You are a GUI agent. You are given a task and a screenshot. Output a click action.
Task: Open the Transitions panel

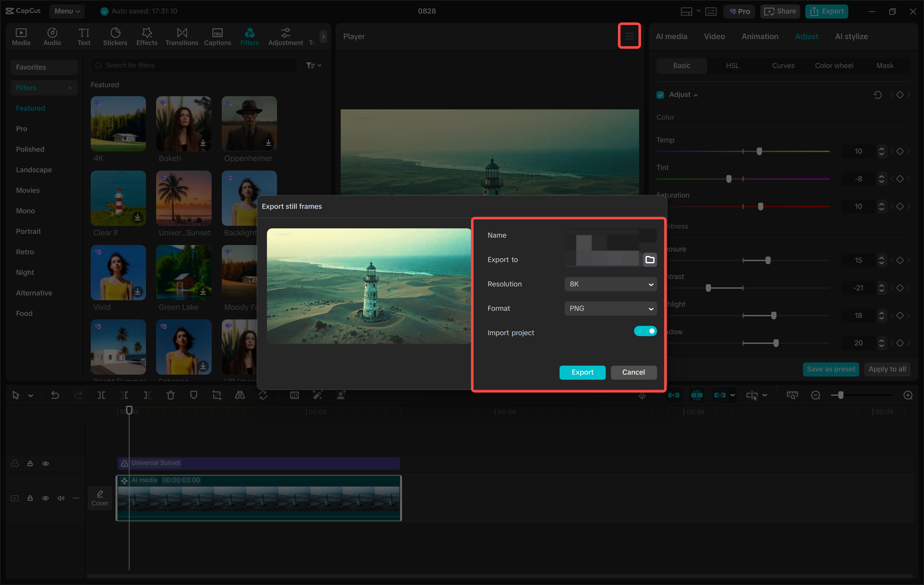pyautogui.click(x=182, y=36)
